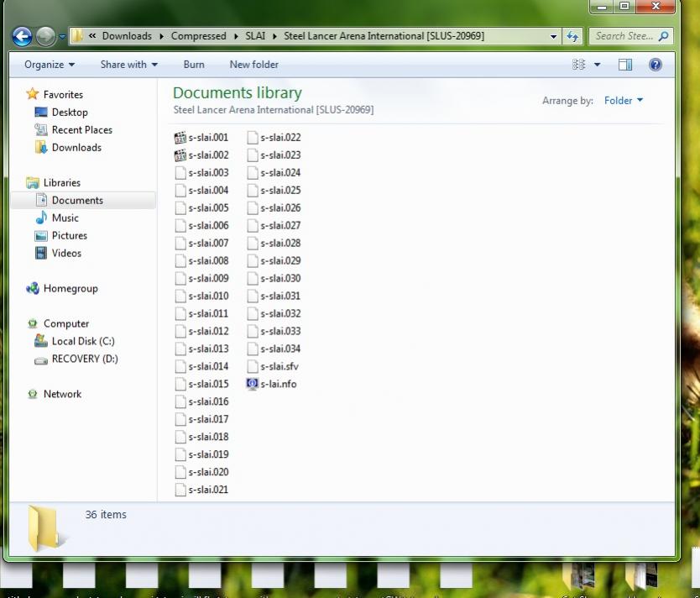Click the Back navigation arrow
This screenshot has width=700, height=598.
point(22,36)
